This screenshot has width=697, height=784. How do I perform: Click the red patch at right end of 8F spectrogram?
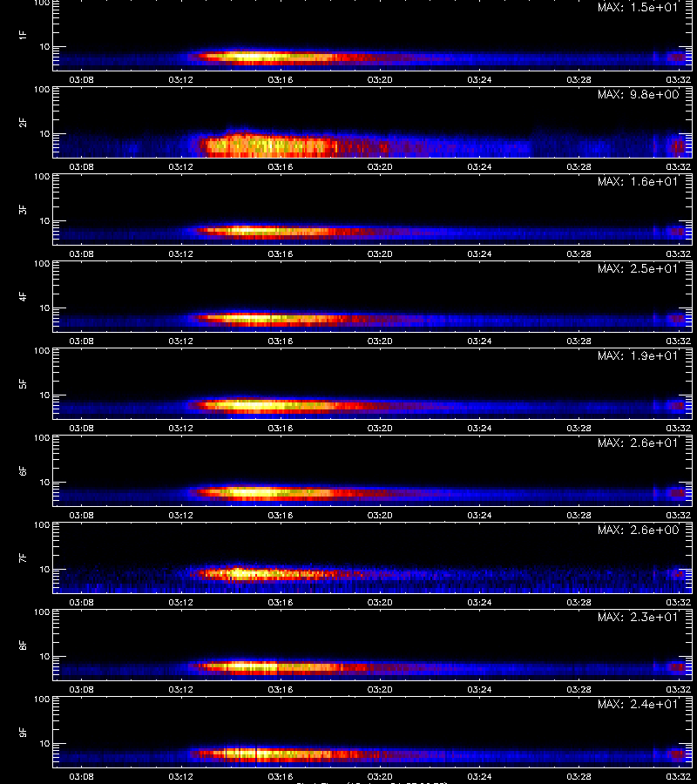676,667
